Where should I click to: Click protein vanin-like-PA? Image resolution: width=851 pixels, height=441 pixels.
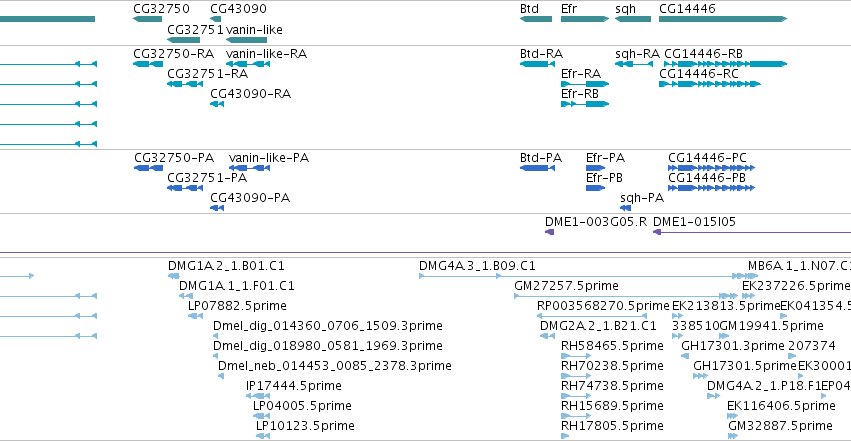pos(250,168)
